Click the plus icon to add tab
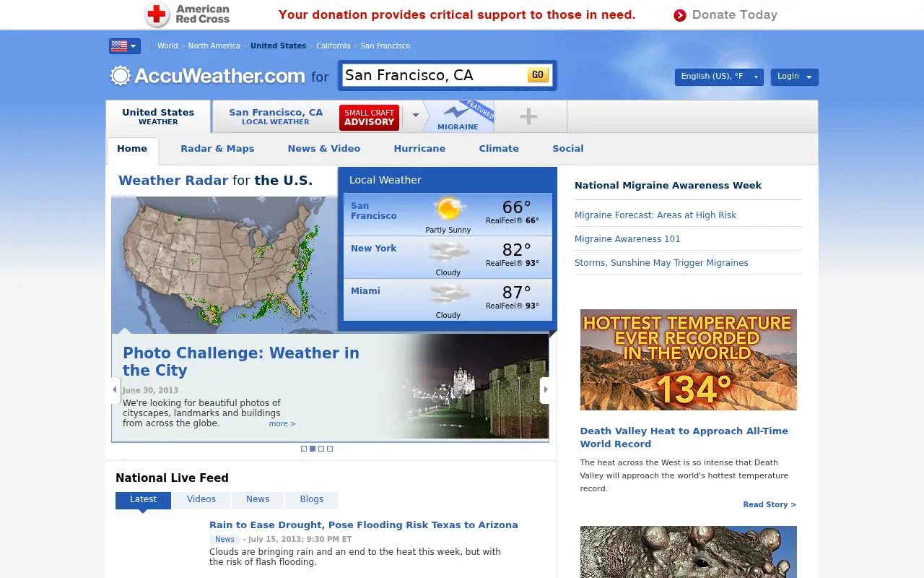The height and width of the screenshot is (578, 924). pos(528,116)
